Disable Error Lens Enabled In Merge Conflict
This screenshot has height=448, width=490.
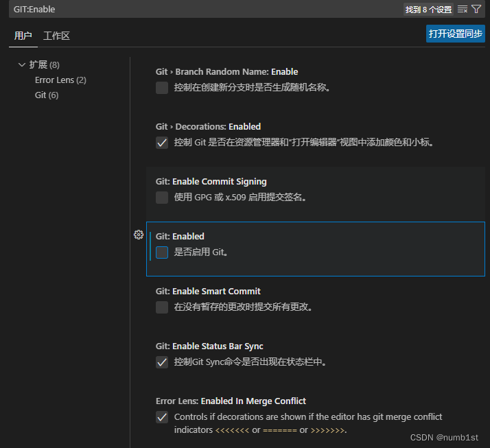(162, 417)
